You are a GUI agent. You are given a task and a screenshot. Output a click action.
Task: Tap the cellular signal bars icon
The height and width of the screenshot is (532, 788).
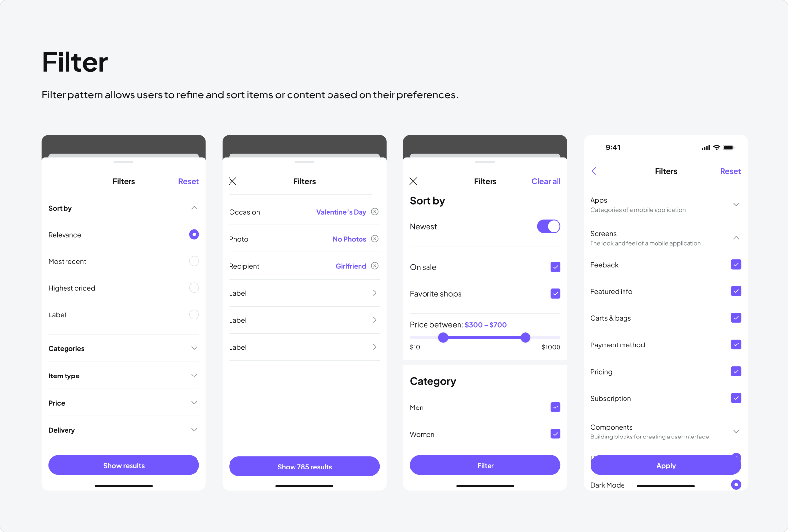706,148
